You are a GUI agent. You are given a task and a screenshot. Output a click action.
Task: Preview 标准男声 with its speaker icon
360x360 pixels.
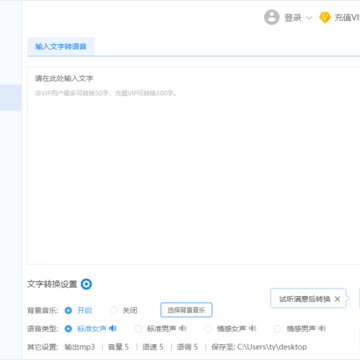(183, 329)
